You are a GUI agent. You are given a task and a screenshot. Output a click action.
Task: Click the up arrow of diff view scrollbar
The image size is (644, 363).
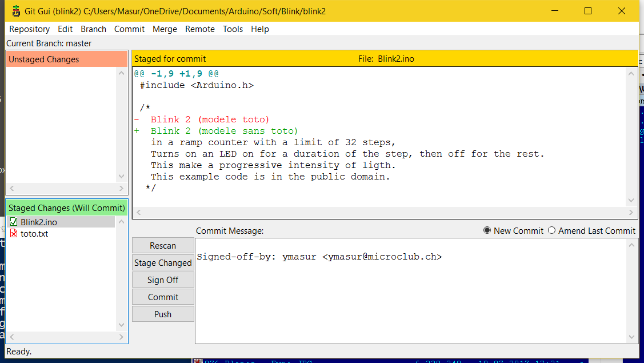tap(631, 74)
